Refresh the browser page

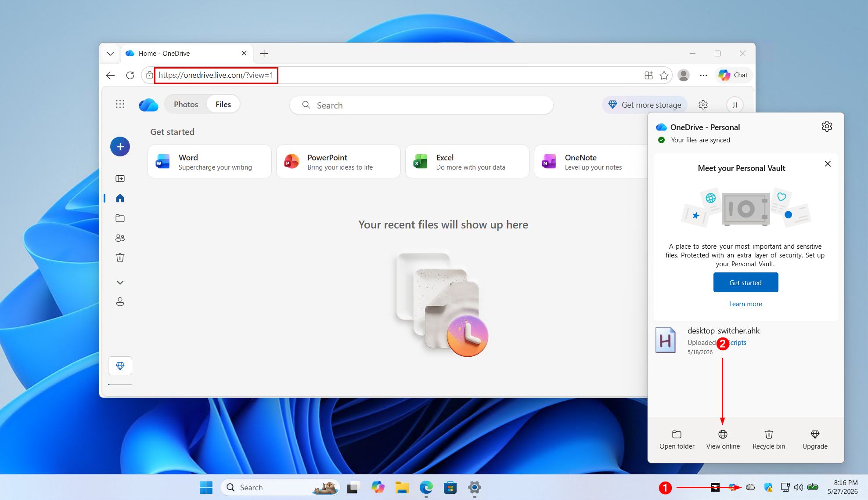tap(130, 75)
